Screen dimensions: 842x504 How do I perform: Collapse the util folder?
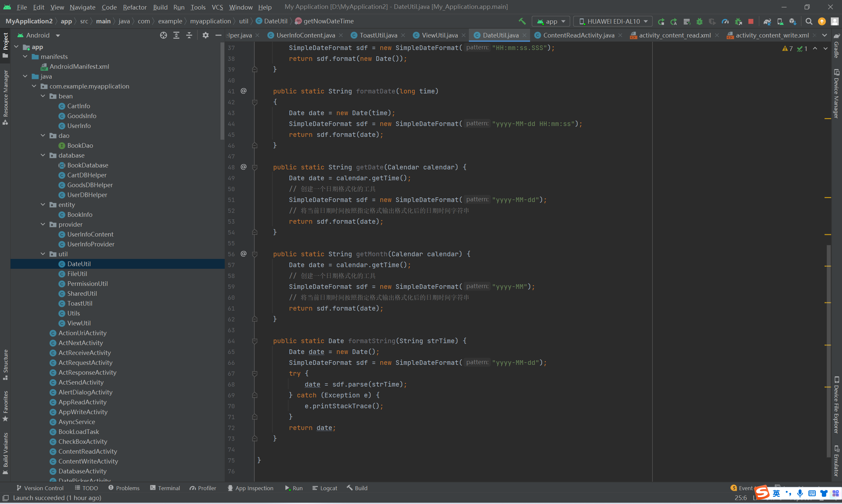(x=43, y=254)
